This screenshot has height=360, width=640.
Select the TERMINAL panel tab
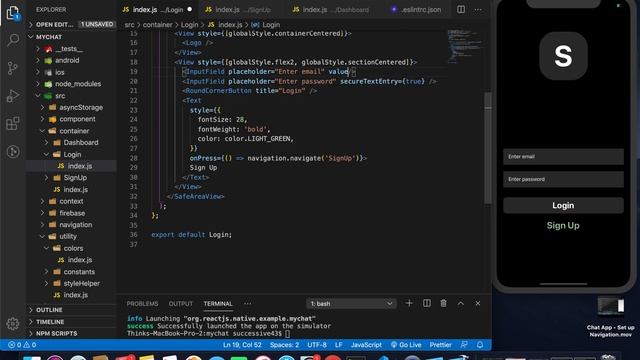pyautogui.click(x=218, y=304)
